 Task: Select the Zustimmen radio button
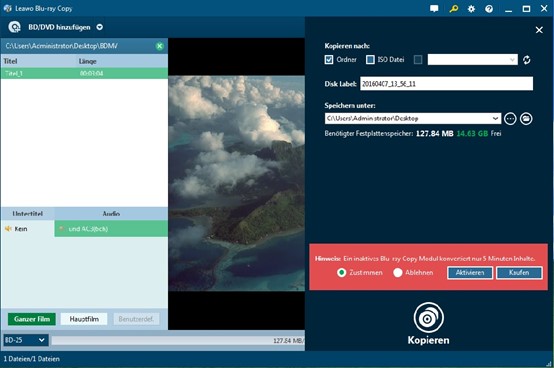tap(341, 273)
